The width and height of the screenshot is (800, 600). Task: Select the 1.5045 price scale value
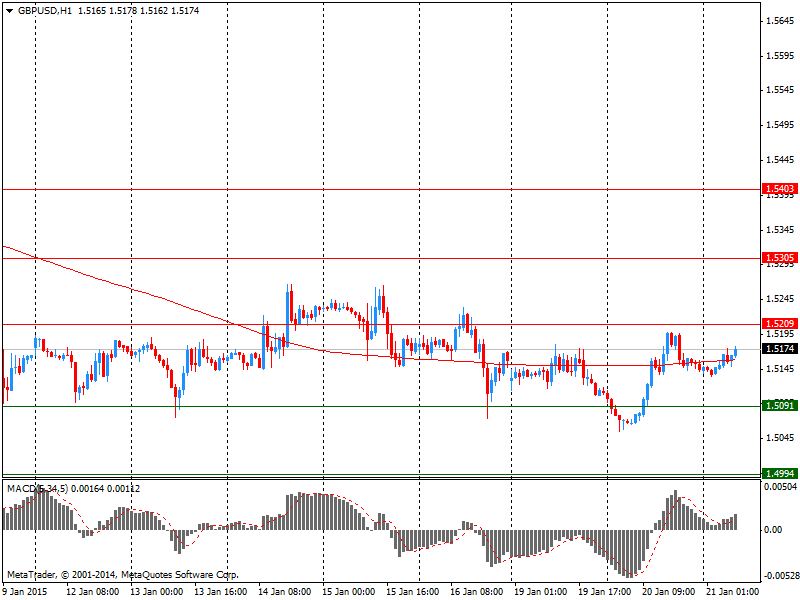pos(781,438)
